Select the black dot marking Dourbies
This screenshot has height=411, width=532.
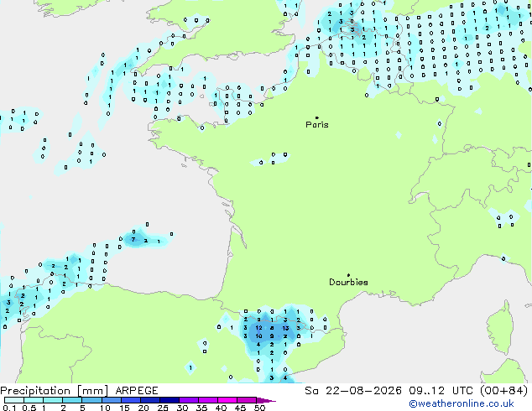pyautogui.click(x=348, y=275)
